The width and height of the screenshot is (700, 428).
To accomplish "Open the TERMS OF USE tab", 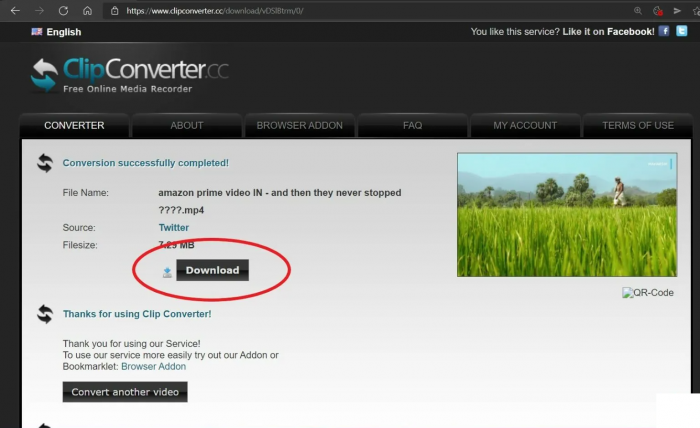I will pyautogui.click(x=638, y=125).
